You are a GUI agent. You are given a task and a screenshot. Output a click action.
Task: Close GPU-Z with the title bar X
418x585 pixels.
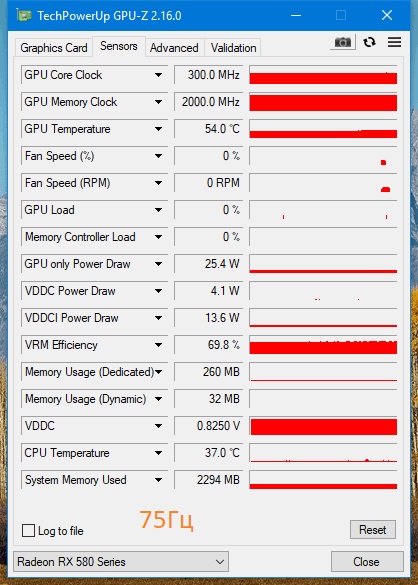387,15
